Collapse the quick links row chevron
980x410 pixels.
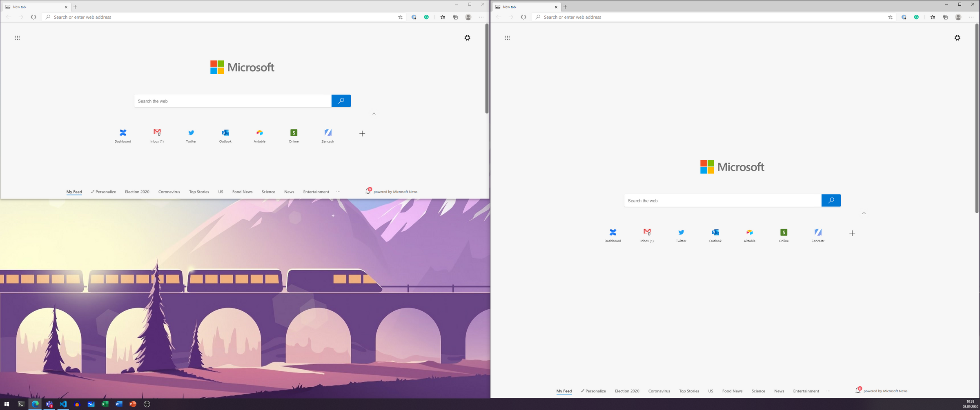(374, 113)
